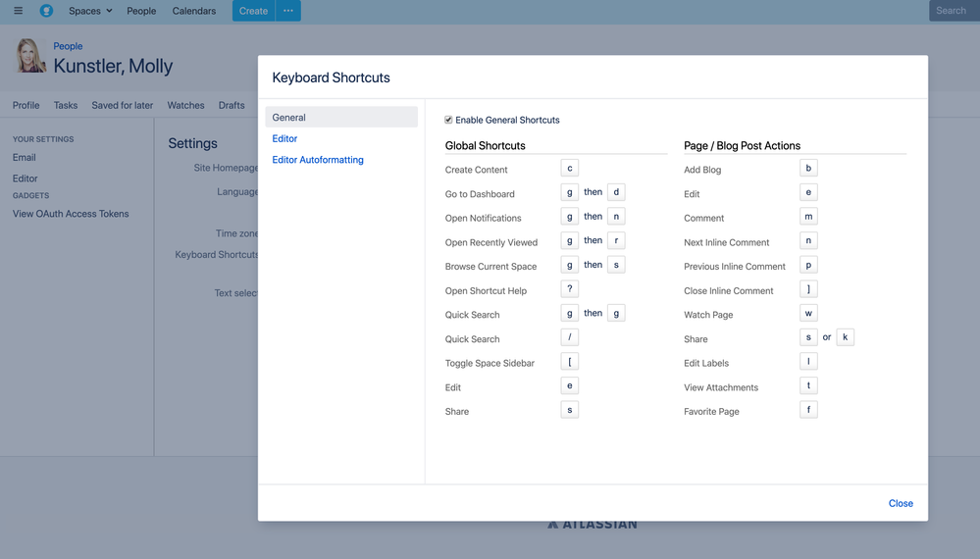Click the 'b' key for Add Blog
980x559 pixels.
(x=808, y=168)
